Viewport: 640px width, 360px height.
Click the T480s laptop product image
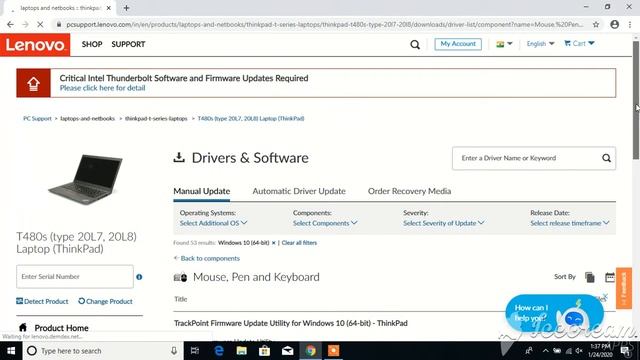click(85, 179)
